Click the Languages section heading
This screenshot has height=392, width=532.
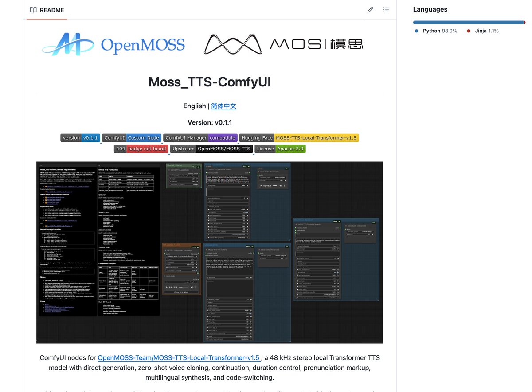[x=430, y=9]
